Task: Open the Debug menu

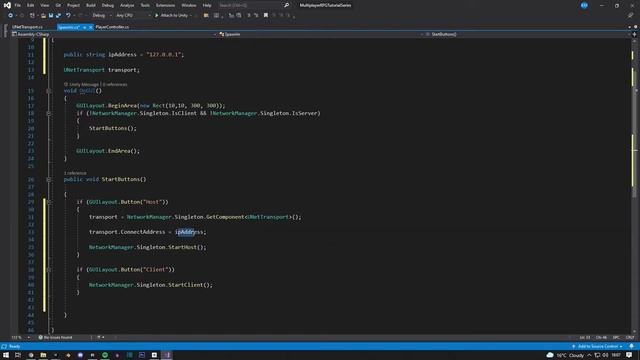Action: coord(108,5)
